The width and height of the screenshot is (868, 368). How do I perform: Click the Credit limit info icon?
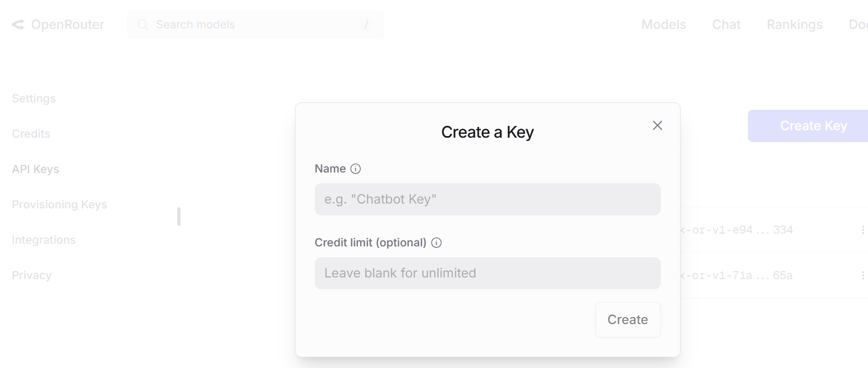[x=436, y=243]
